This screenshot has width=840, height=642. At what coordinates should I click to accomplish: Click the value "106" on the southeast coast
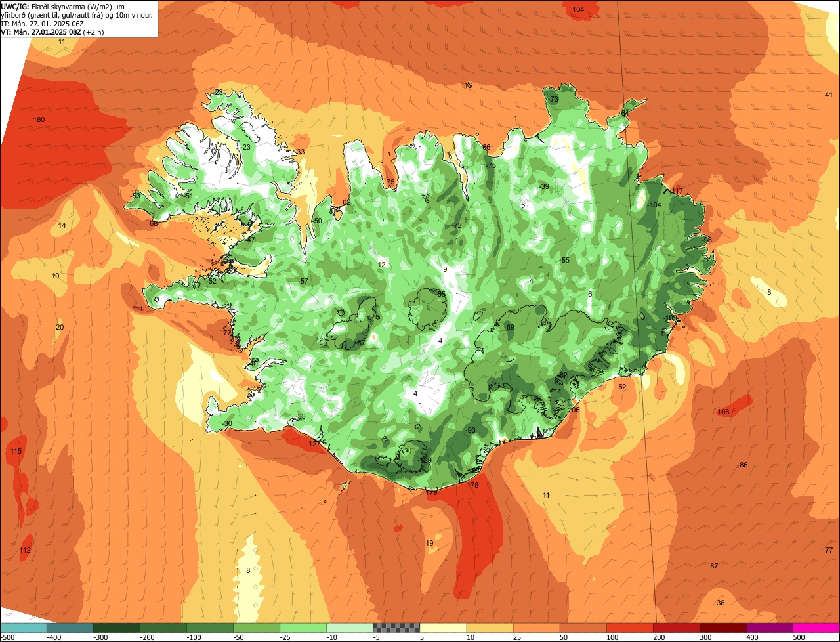pos(574,410)
